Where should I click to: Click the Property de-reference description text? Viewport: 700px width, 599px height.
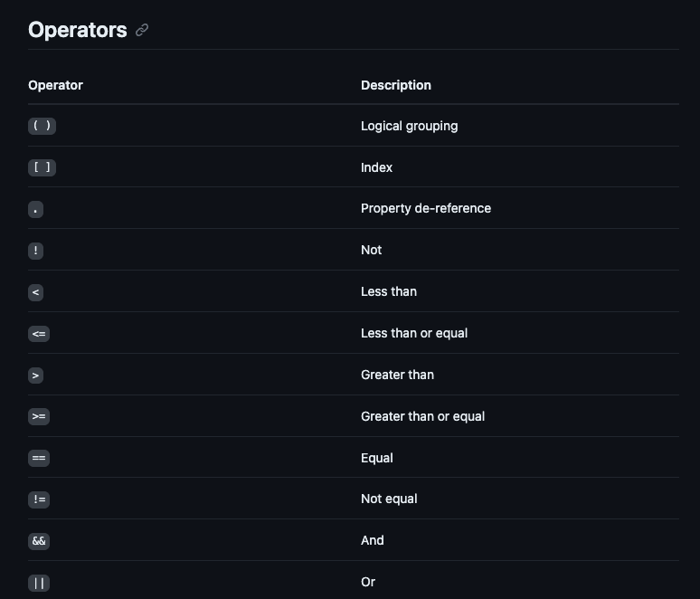coord(425,208)
